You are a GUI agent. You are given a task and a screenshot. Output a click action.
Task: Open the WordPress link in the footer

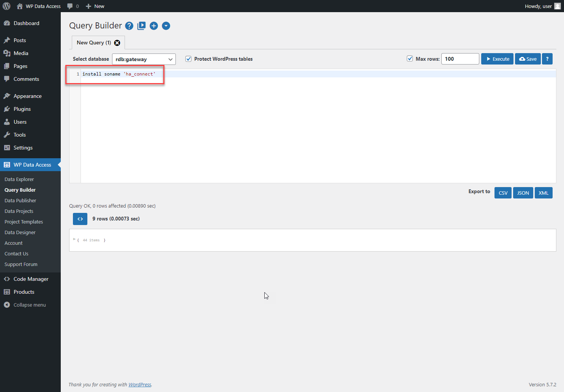(139, 384)
